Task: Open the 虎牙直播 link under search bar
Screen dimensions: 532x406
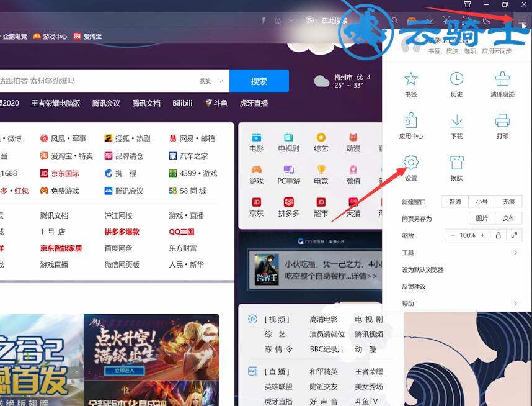Action: (254, 103)
